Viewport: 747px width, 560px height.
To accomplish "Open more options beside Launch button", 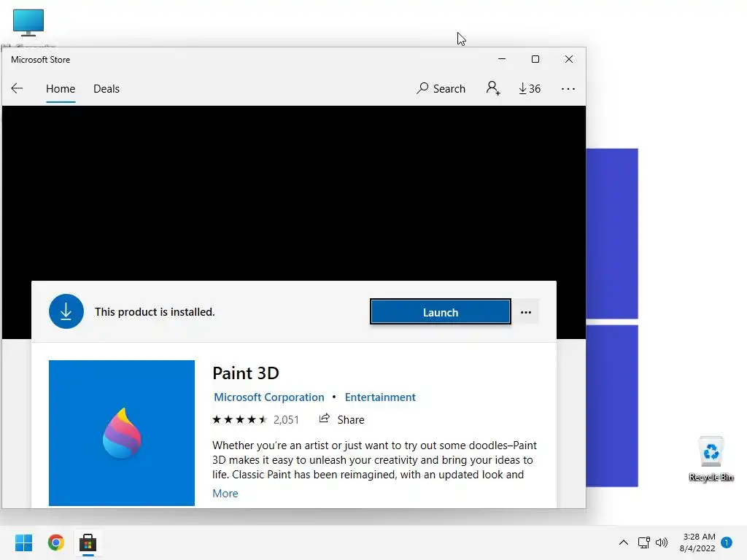I will pyautogui.click(x=526, y=312).
